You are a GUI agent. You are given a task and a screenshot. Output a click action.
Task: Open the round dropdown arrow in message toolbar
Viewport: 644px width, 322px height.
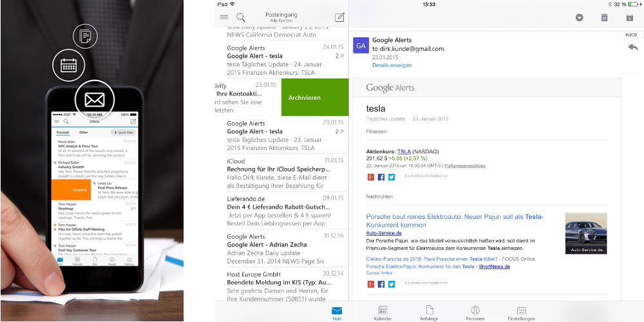pos(579,17)
